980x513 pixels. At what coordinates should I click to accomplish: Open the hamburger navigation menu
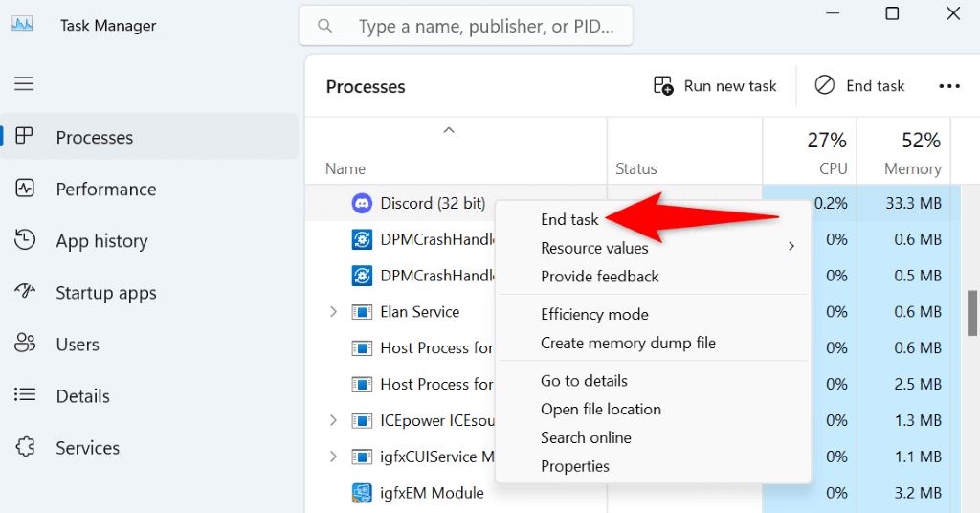click(24, 84)
